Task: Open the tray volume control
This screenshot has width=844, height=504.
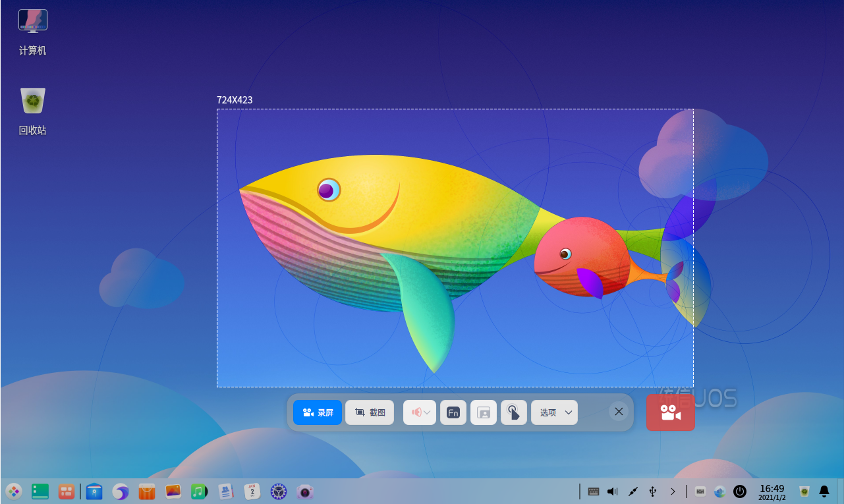Action: coord(613,491)
